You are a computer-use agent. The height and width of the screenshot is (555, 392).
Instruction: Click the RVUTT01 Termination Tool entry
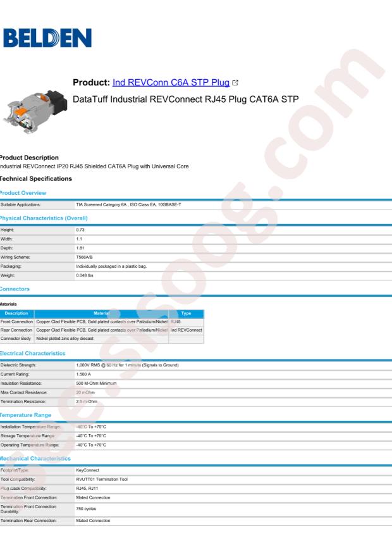click(102, 479)
